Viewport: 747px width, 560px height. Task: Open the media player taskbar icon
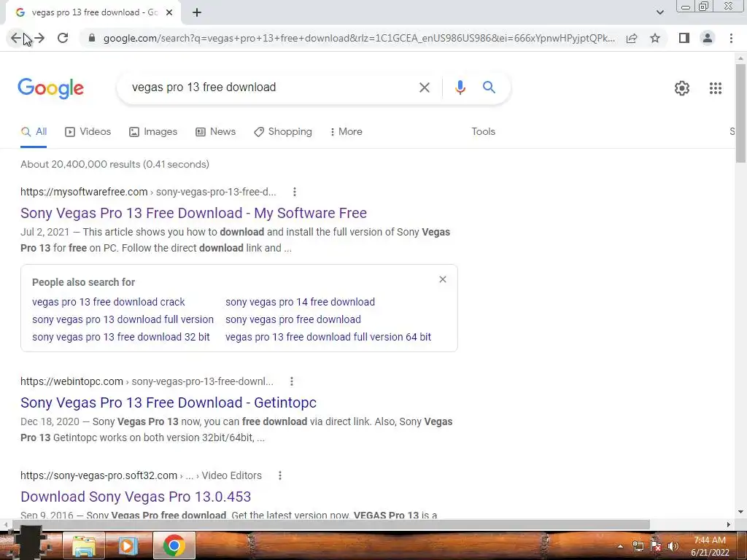pyautogui.click(x=127, y=545)
